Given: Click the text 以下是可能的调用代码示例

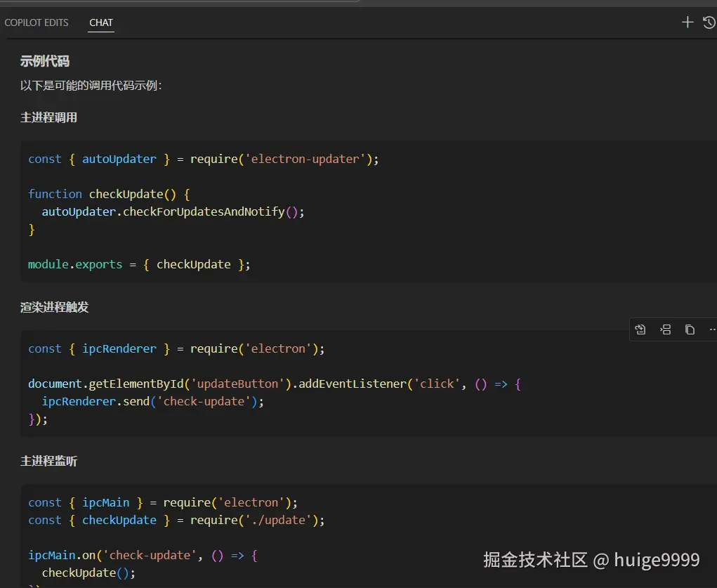Looking at the screenshot, I should 91,86.
